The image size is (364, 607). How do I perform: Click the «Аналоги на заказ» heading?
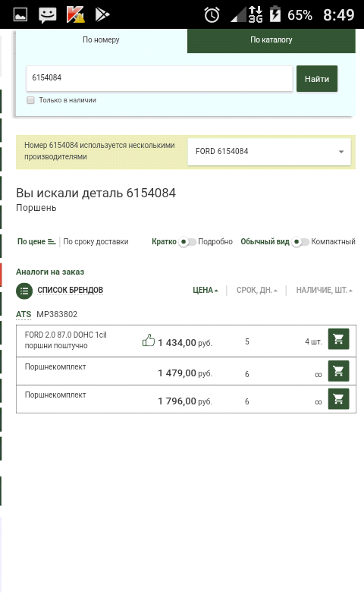(x=50, y=272)
